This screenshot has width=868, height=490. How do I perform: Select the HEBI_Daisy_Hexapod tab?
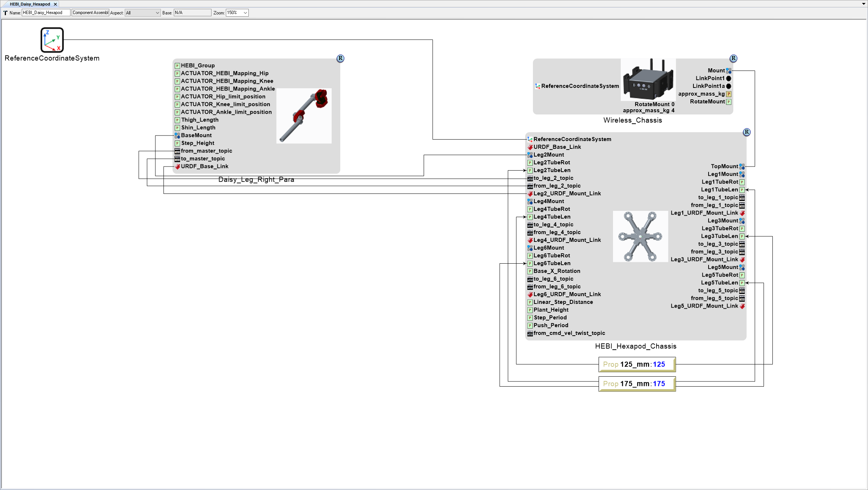[x=30, y=4]
